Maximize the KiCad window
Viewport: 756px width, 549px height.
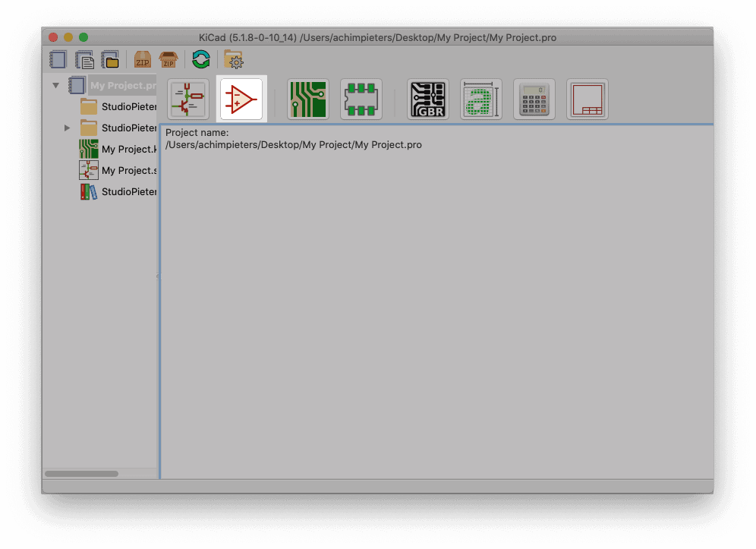[83, 37]
